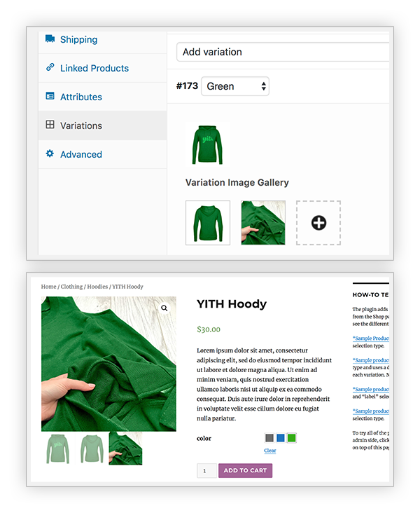Click the Linked Products chain icon
This screenshot has width=420, height=506.
tap(50, 67)
